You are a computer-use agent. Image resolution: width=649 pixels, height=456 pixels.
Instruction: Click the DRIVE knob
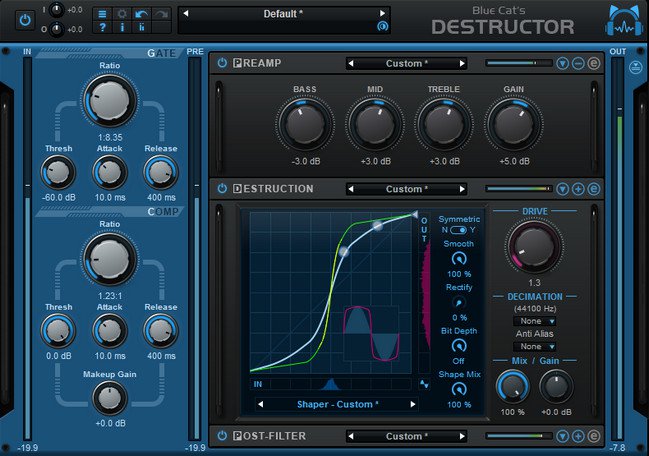(x=534, y=247)
